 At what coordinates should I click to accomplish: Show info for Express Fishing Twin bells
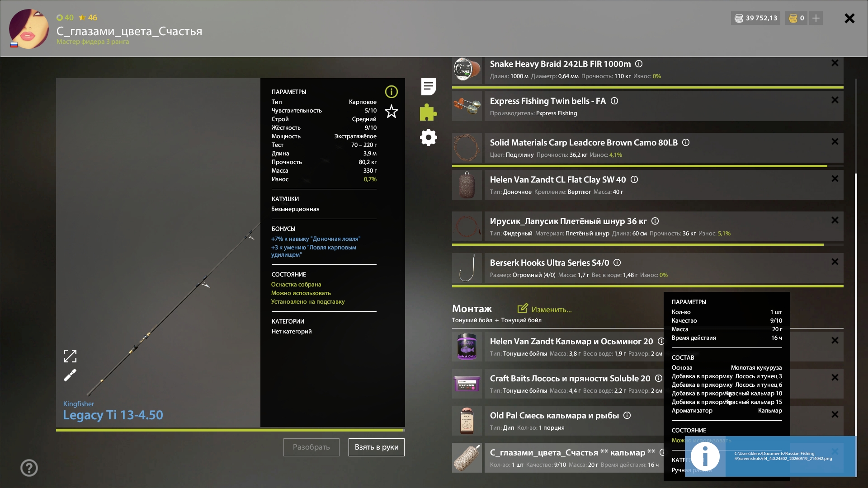(614, 101)
